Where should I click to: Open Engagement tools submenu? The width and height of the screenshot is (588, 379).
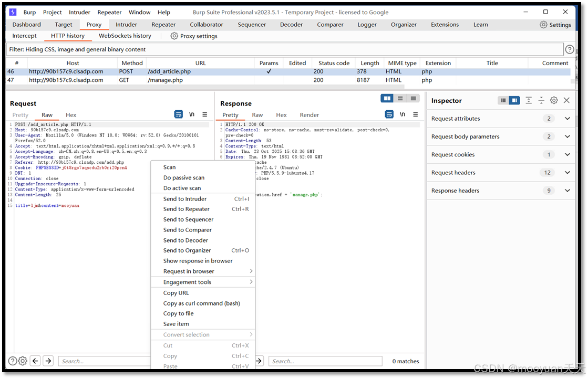[x=203, y=282]
